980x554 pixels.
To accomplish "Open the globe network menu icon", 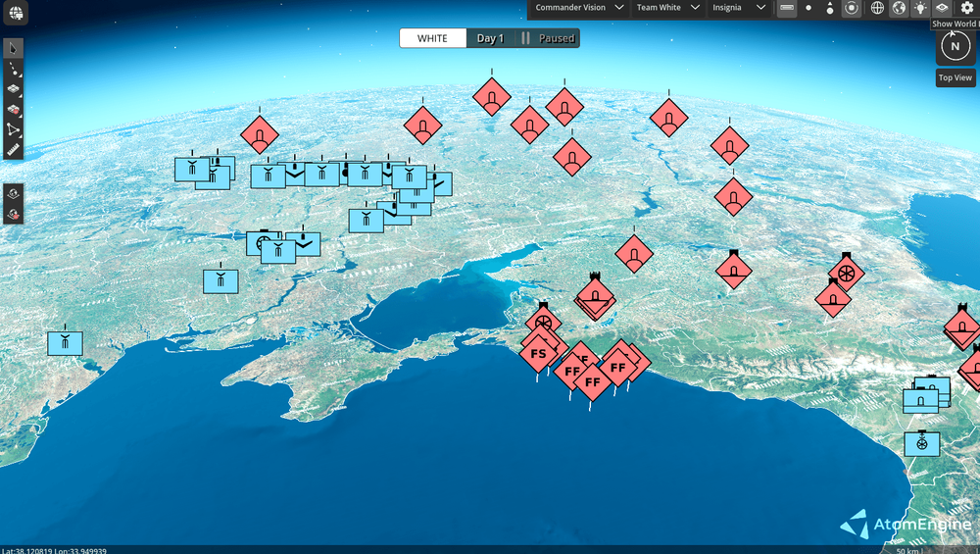I will click(x=16, y=13).
